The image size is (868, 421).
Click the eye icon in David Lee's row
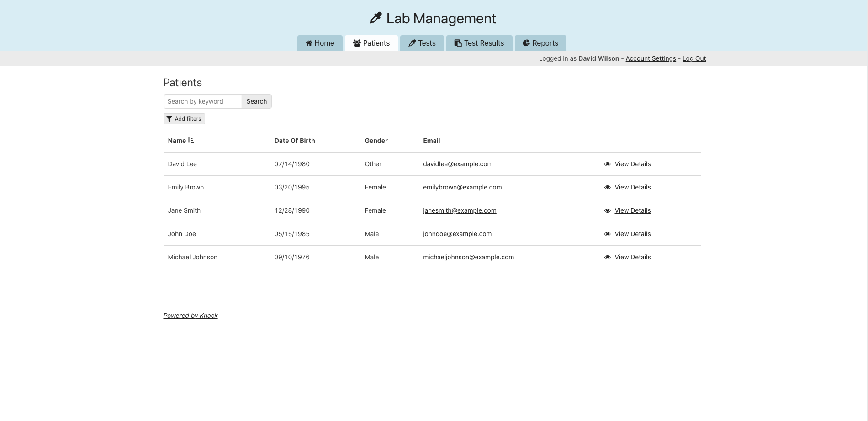click(607, 164)
